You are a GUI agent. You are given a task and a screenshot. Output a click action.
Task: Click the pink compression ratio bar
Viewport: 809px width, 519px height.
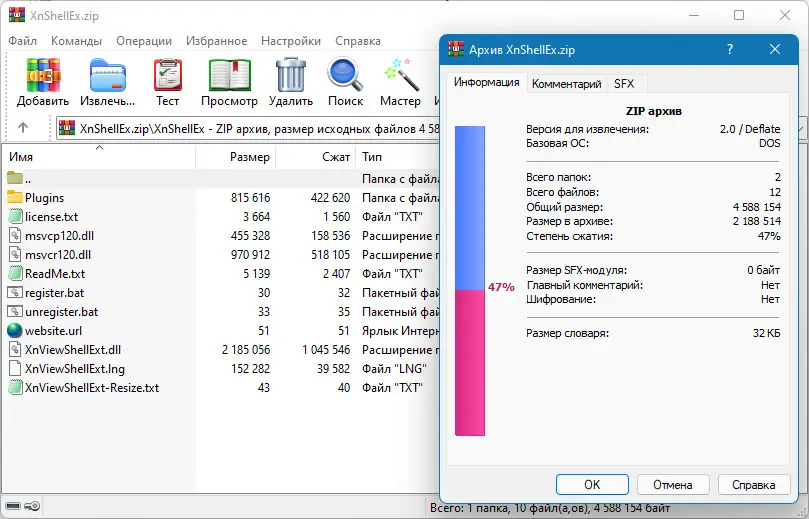point(470,362)
